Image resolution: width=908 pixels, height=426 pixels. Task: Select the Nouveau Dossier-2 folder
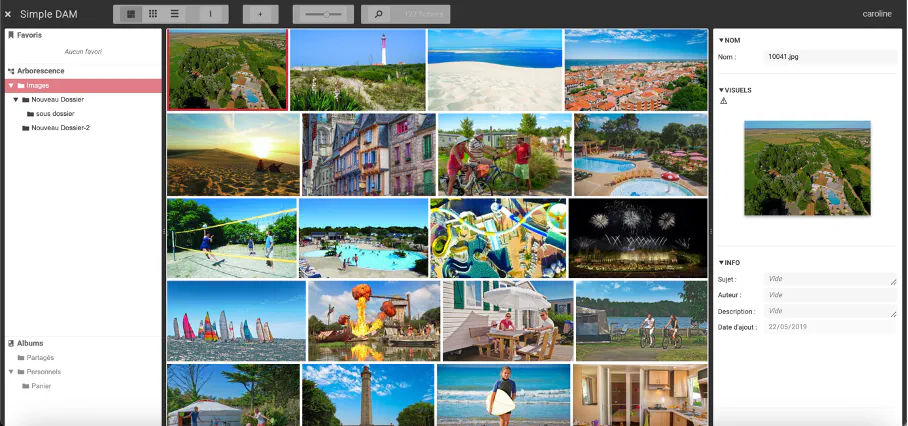pyautogui.click(x=59, y=128)
